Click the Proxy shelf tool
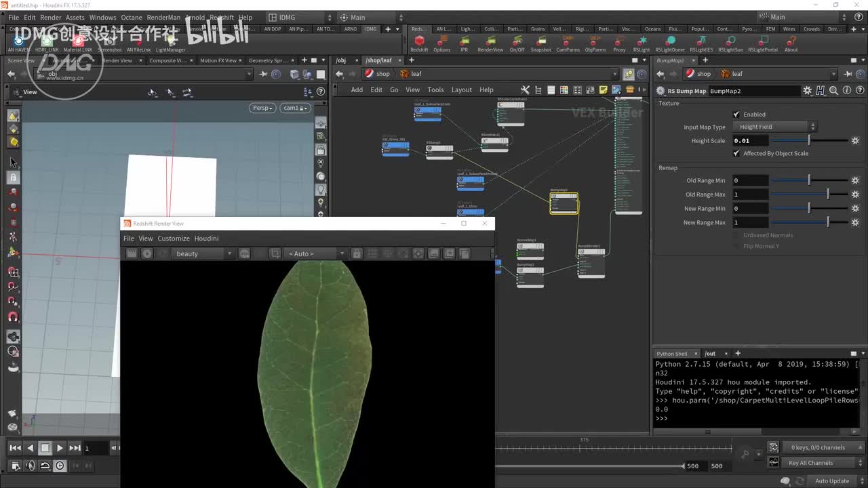 (619, 42)
